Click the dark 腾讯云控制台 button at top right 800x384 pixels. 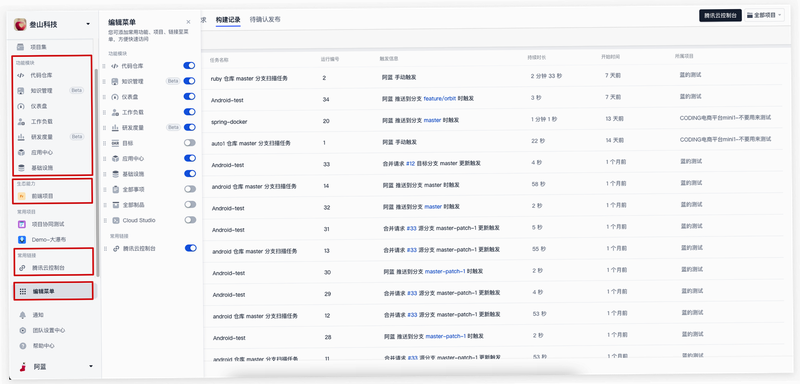[720, 15]
